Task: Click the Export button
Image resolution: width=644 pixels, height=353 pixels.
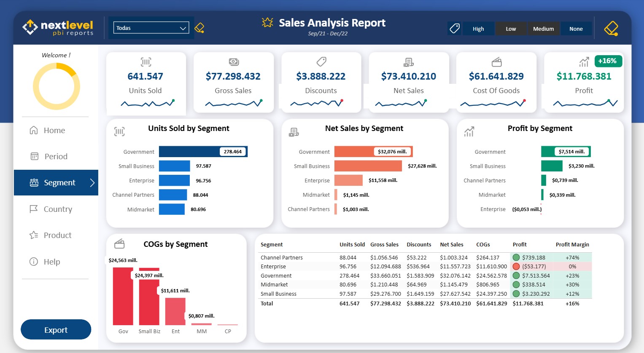Action: 56,330
